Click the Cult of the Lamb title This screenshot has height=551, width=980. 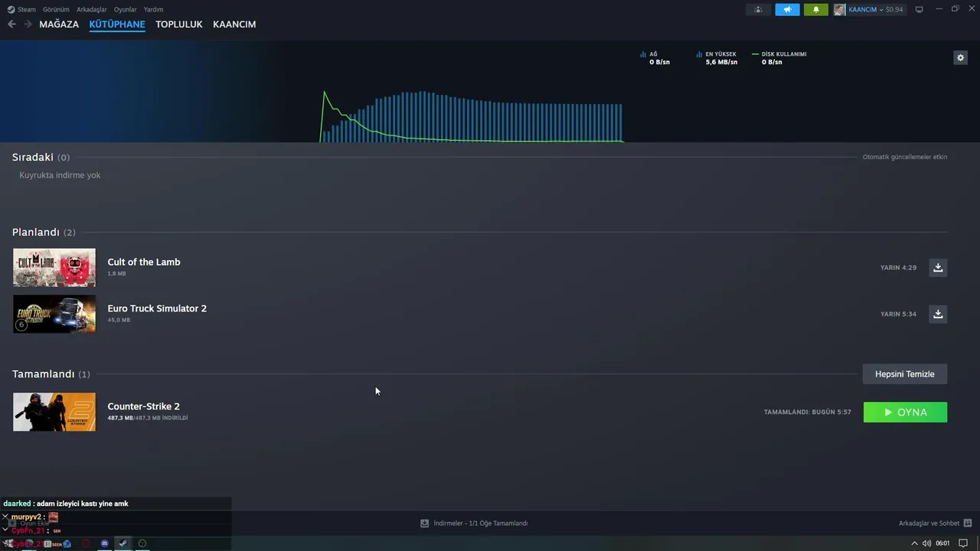(144, 262)
